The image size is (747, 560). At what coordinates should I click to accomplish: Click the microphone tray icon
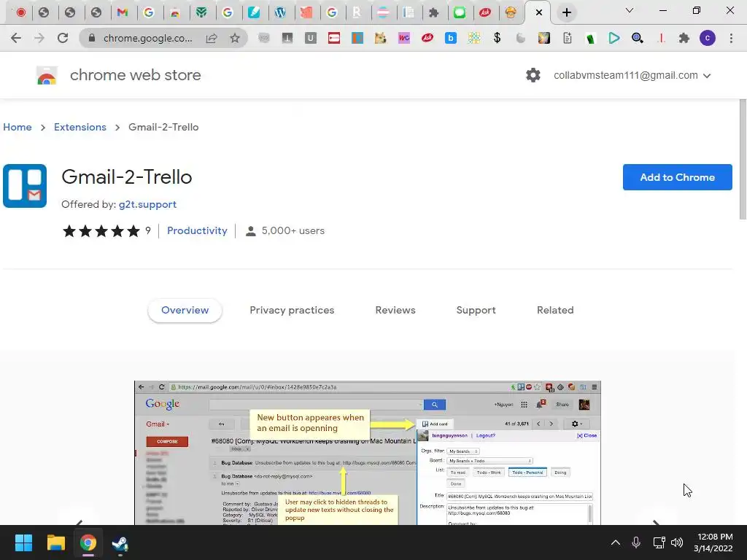pyautogui.click(x=636, y=542)
